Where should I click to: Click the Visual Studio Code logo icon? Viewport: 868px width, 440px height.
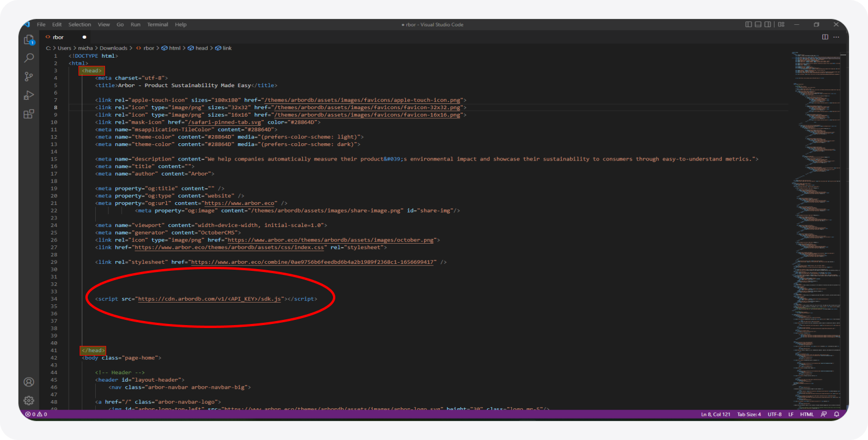pyautogui.click(x=26, y=24)
